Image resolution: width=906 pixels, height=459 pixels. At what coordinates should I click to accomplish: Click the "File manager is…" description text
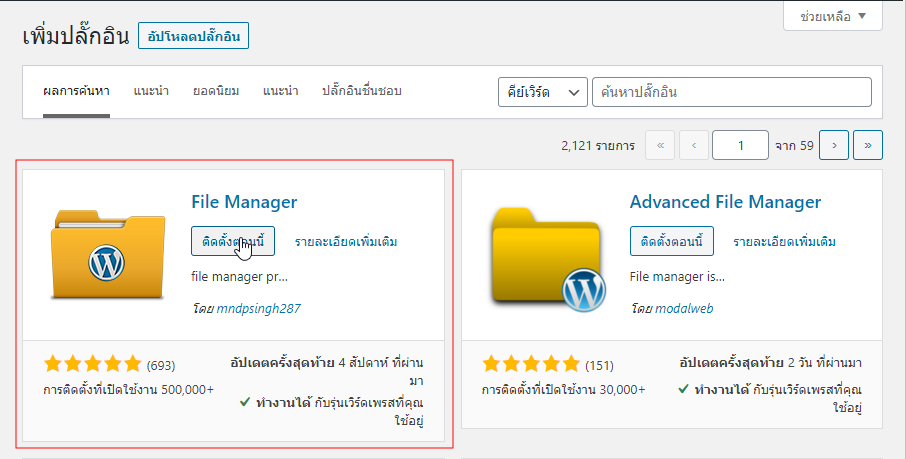677,277
